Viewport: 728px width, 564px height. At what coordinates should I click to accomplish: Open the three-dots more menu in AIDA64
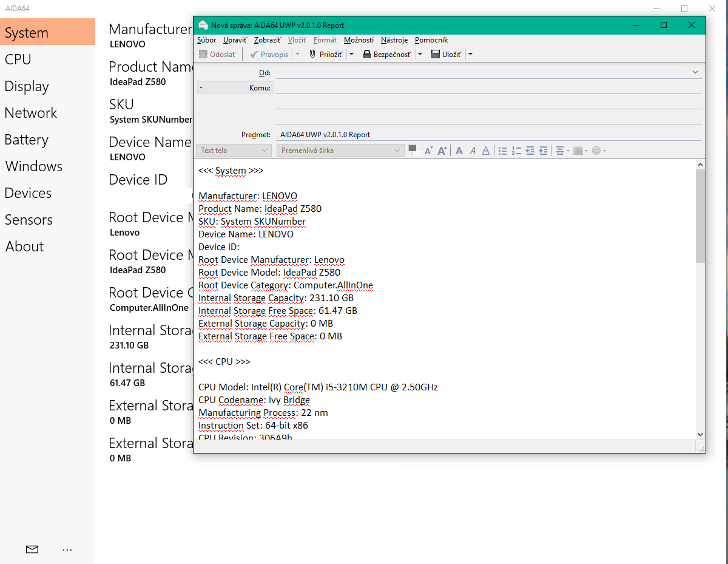67,550
